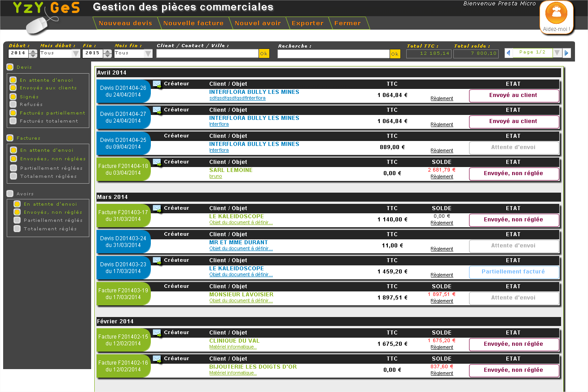Click the 'Total TTC' value 12 185,14
The width and height of the screenshot is (588, 392).
coord(429,54)
